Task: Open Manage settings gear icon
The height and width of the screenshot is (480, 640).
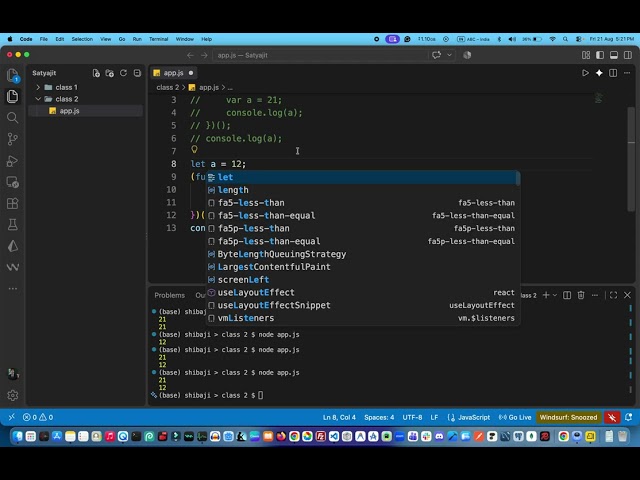Action: 13,395
